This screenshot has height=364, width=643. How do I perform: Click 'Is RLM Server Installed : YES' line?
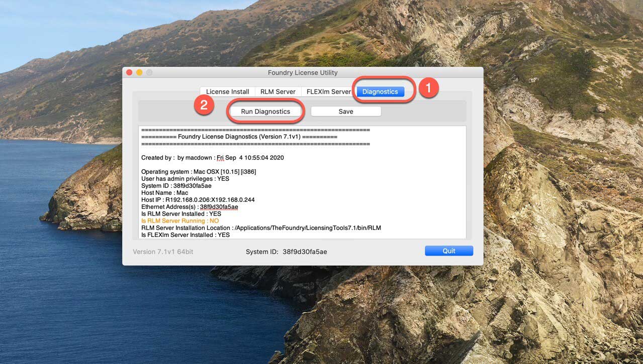coord(181,214)
